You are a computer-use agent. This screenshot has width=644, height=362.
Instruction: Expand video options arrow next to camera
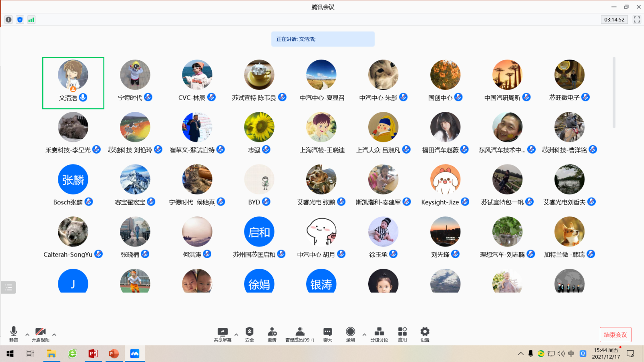(x=54, y=335)
